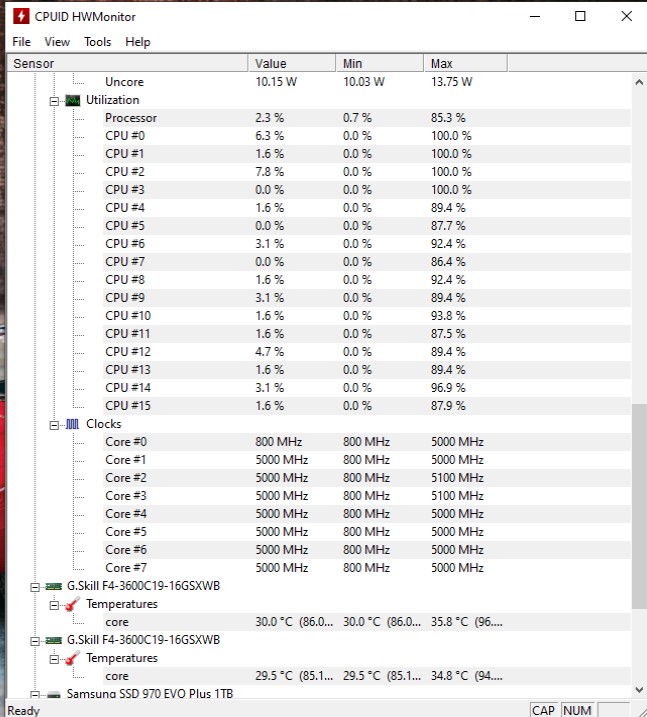
Task: Open the Help menu
Action: pos(138,42)
